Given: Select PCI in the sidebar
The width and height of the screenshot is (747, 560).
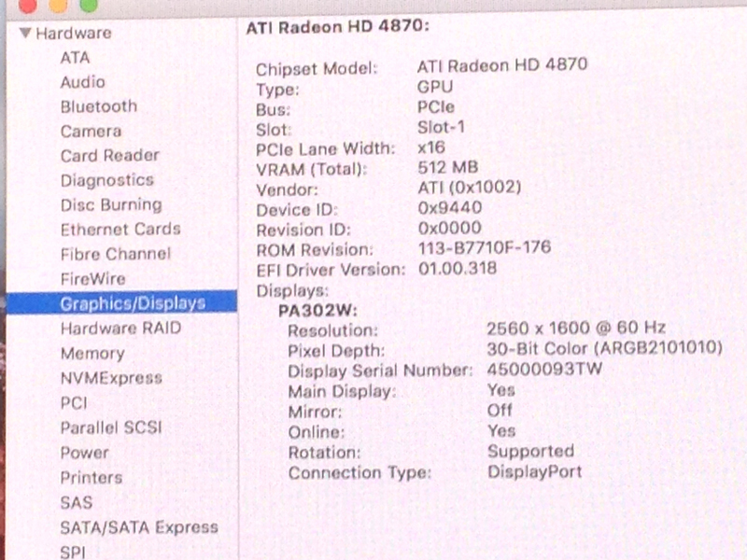Looking at the screenshot, I should pyautogui.click(x=74, y=403).
